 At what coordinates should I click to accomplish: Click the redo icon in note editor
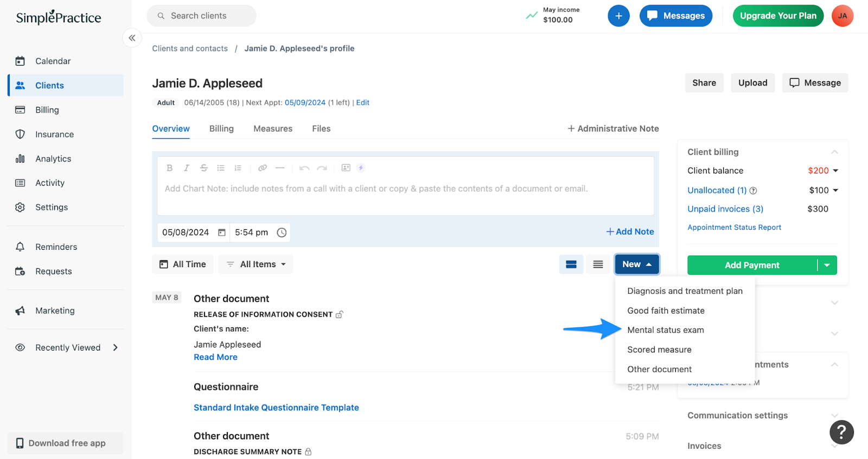coord(322,168)
